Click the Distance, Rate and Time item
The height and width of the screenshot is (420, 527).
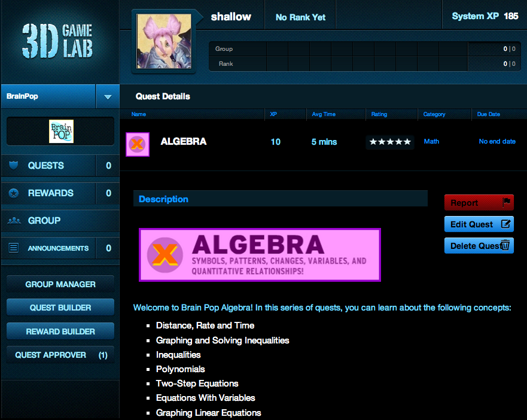pyautogui.click(x=205, y=325)
